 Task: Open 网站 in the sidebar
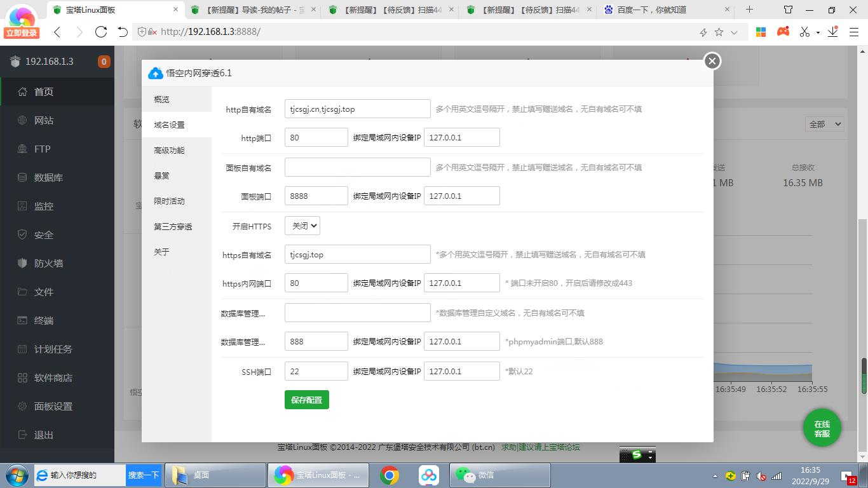57,120
